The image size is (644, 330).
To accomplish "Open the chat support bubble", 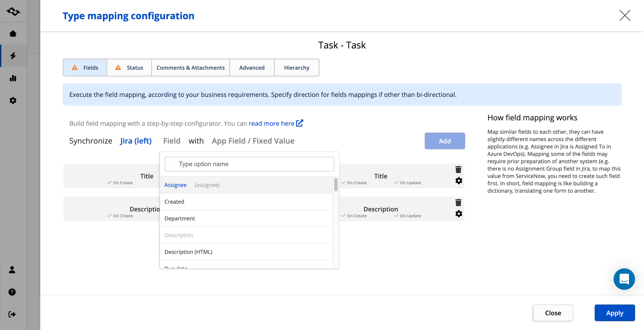I will point(624,279).
